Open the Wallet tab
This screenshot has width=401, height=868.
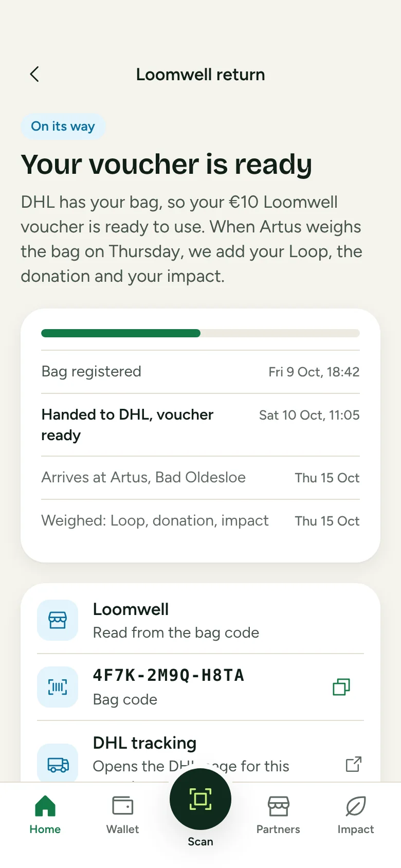click(122, 815)
